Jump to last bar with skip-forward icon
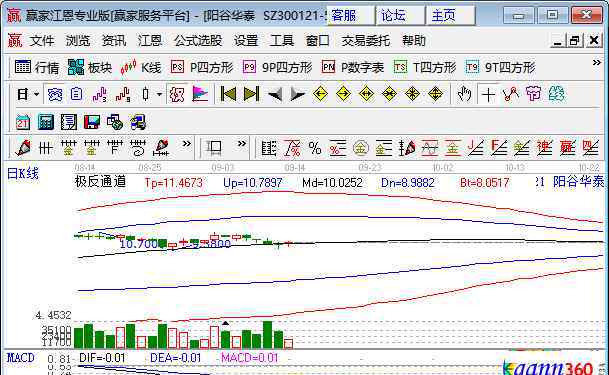The height and width of the screenshot is (375, 609). click(x=251, y=94)
